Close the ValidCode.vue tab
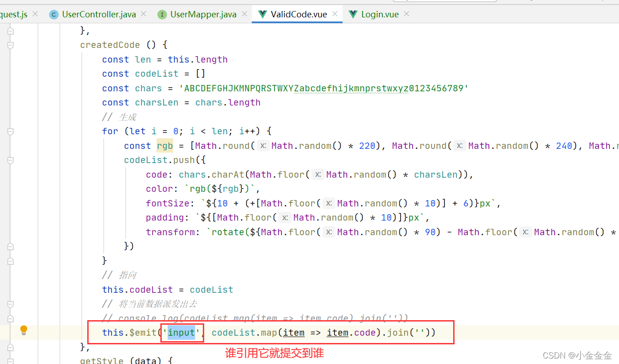Image resolution: width=619 pixels, height=364 pixels. pyautogui.click(x=335, y=14)
